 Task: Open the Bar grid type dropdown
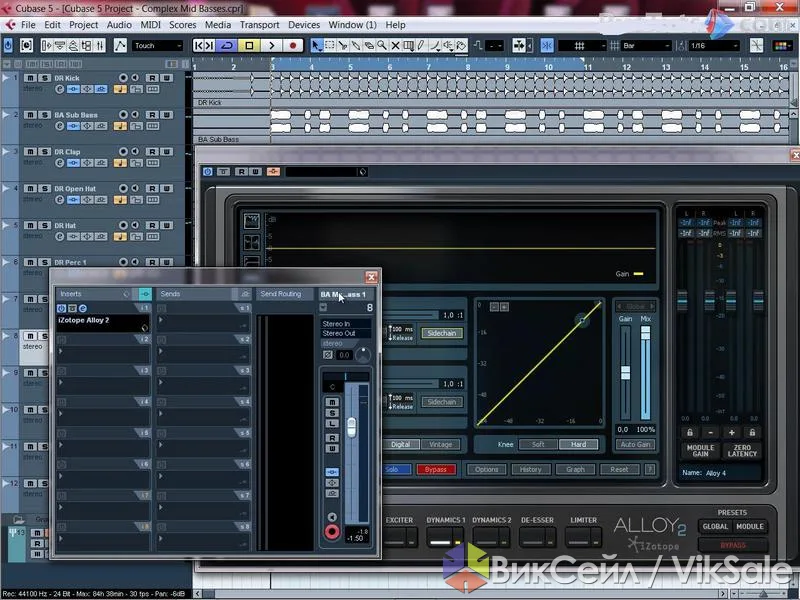(x=645, y=46)
